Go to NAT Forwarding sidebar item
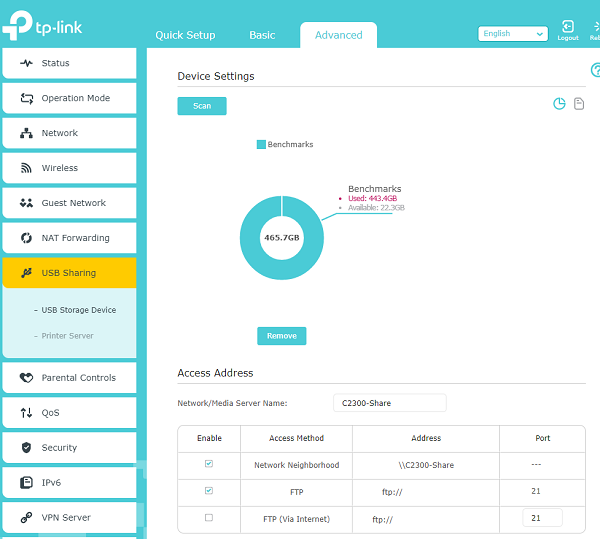 (x=69, y=238)
